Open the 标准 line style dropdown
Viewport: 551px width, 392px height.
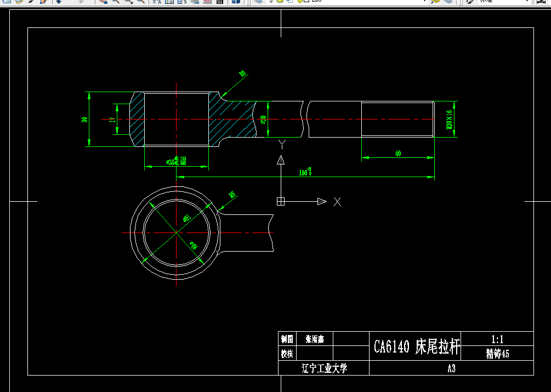[527, 3]
